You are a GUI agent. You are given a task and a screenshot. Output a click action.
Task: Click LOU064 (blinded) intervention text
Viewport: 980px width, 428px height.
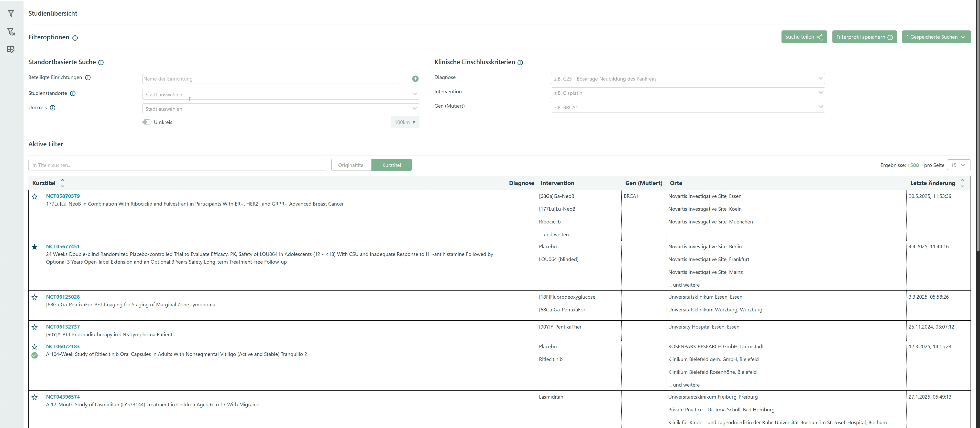558,259
